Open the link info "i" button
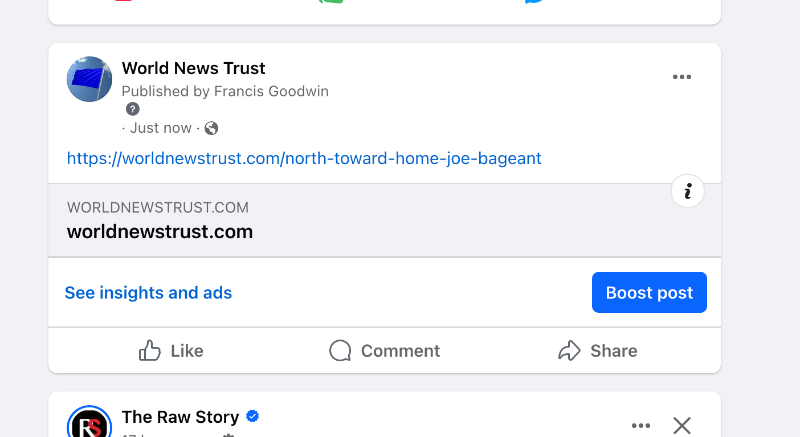This screenshot has width=800, height=437. 688,191
